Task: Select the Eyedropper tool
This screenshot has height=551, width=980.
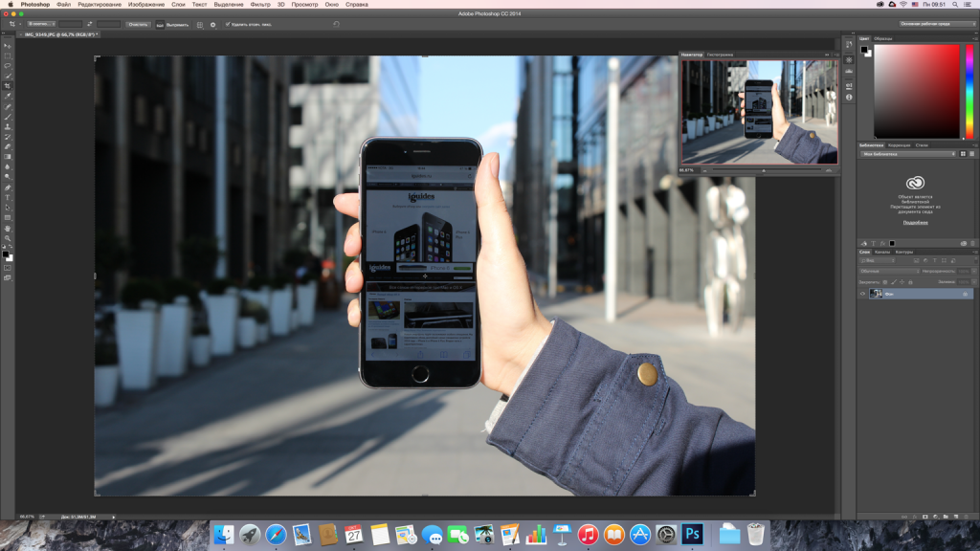Action: click(8, 97)
